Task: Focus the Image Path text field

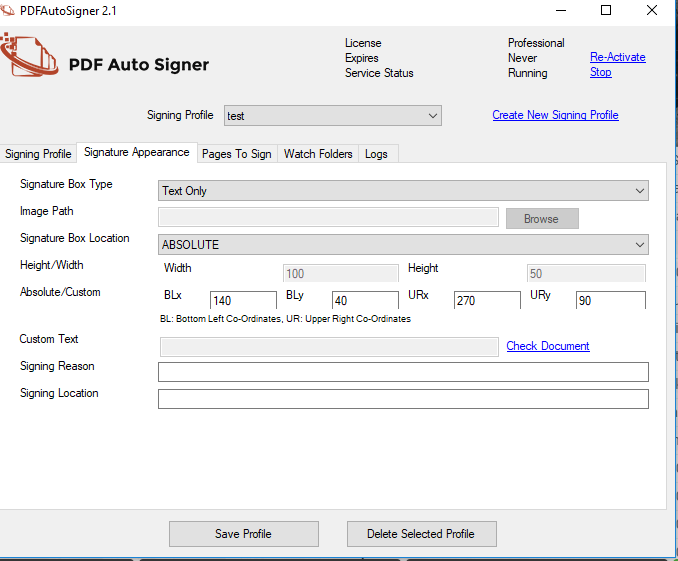Action: point(328,217)
